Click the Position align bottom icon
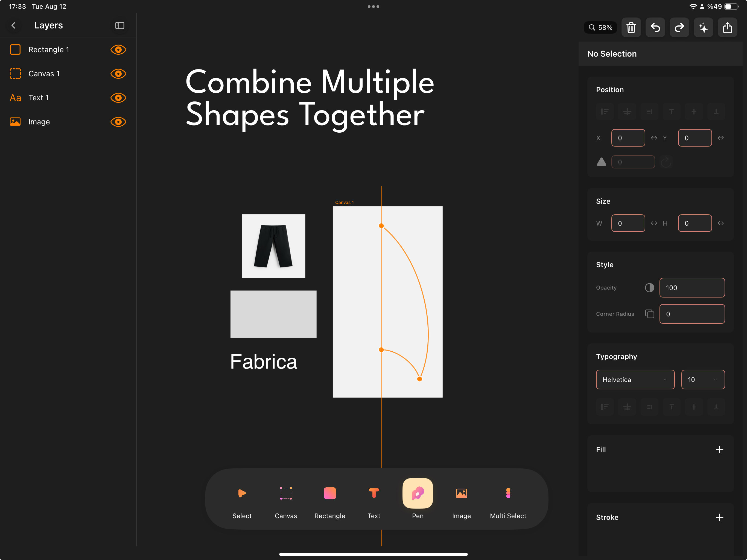747x560 pixels. pos(716,112)
